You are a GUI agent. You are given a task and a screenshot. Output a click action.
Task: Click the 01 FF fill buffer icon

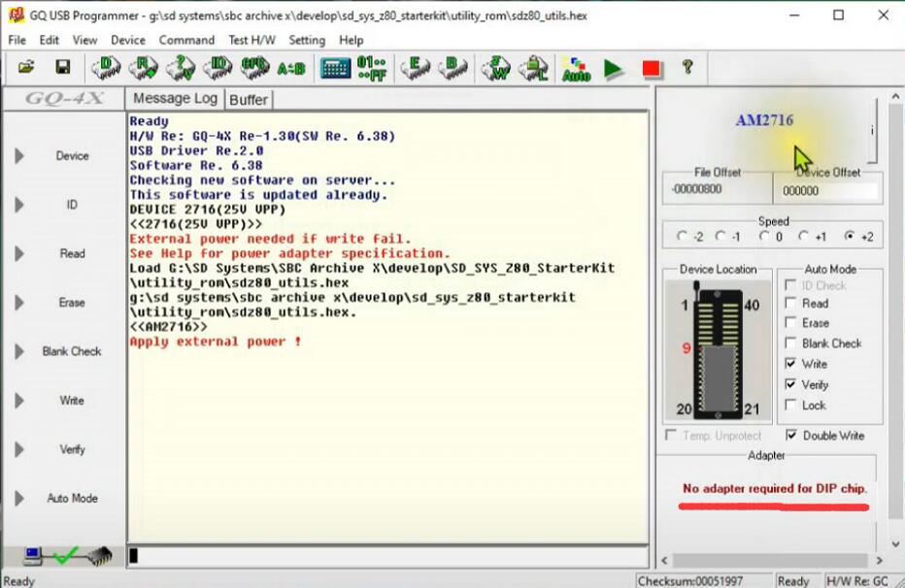[x=372, y=69]
